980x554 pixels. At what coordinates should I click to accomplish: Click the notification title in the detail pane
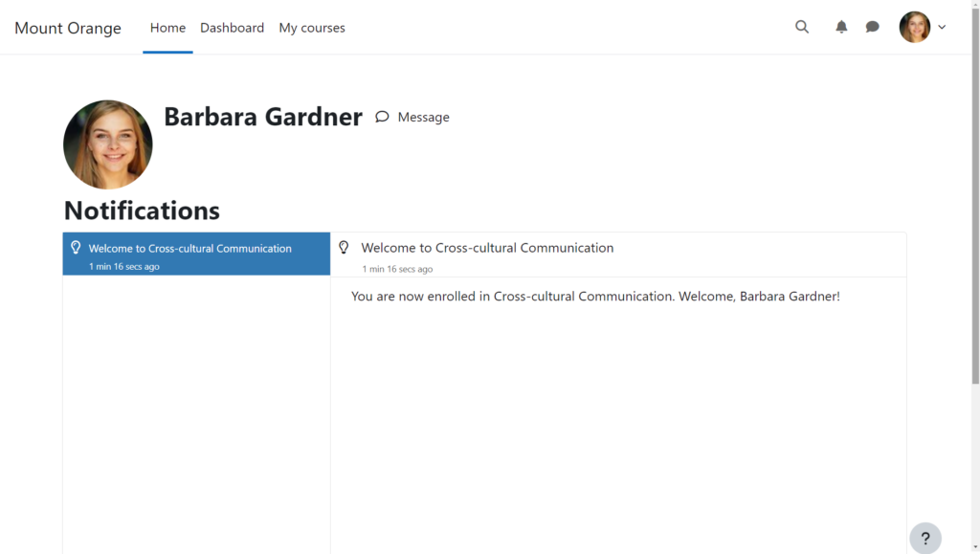tap(487, 248)
